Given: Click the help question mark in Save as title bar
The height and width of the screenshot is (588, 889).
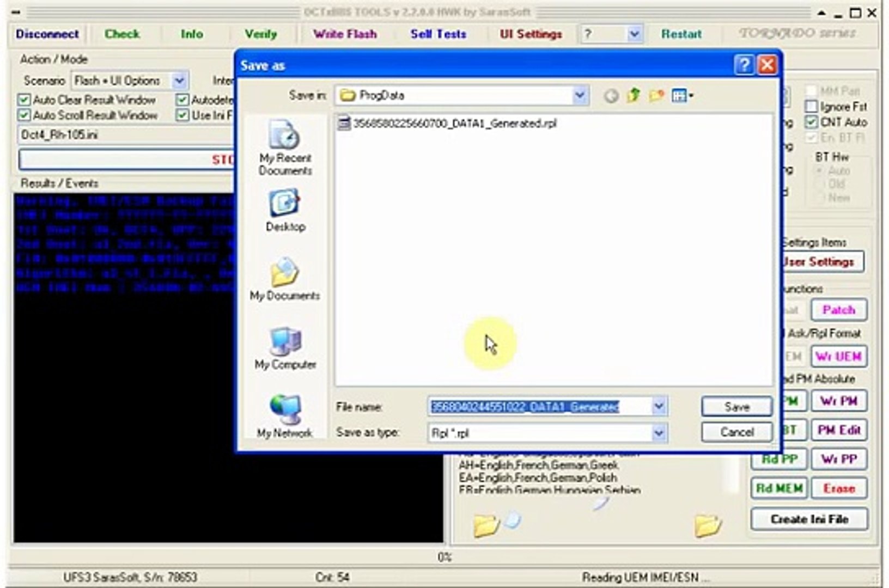Looking at the screenshot, I should click(744, 65).
